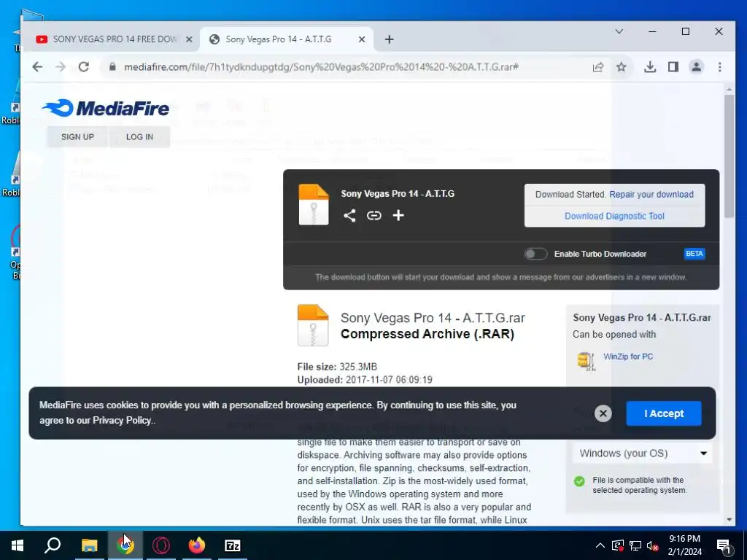Open the notification center
The image size is (747, 560).
(x=723, y=545)
